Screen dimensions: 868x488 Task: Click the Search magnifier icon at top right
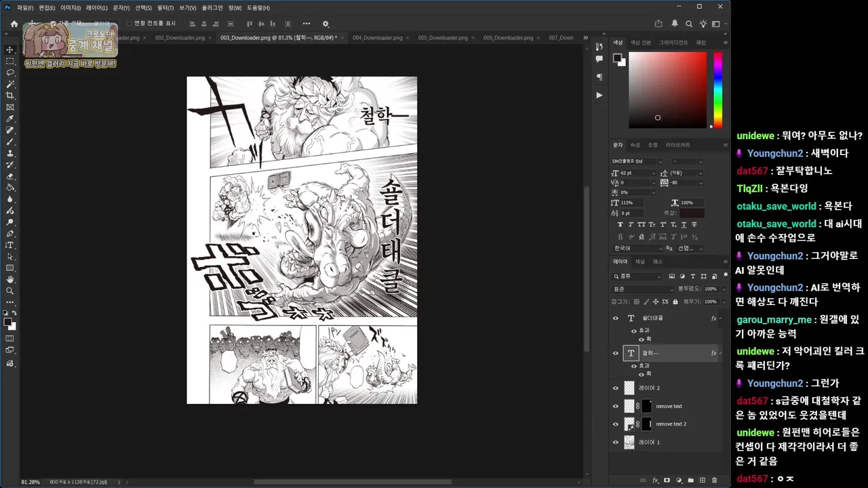[689, 24]
